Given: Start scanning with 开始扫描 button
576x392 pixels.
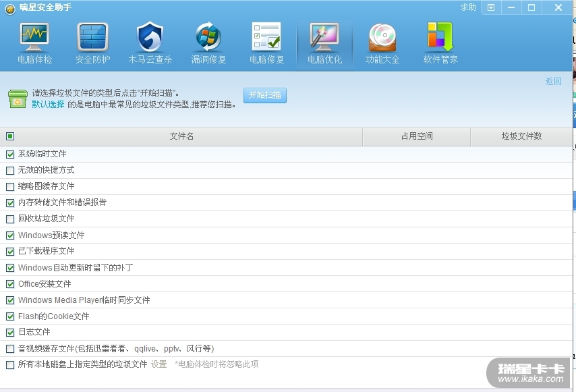Looking at the screenshot, I should tap(265, 95).
